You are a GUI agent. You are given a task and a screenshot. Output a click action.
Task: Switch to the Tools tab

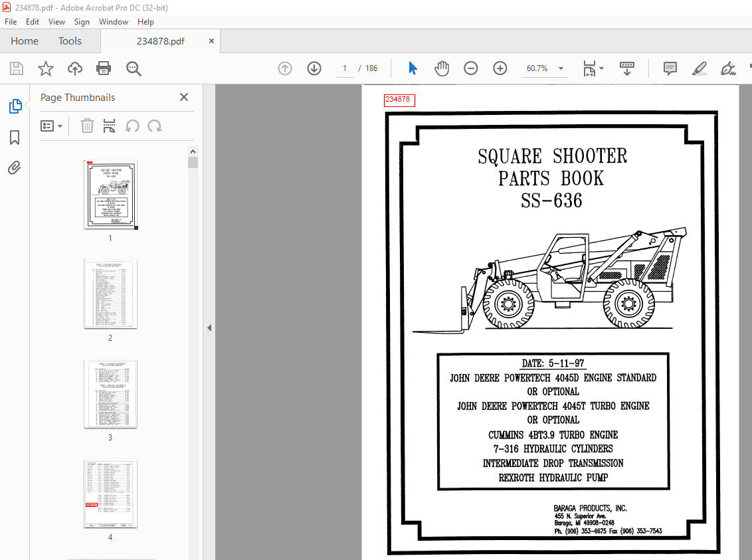click(70, 41)
